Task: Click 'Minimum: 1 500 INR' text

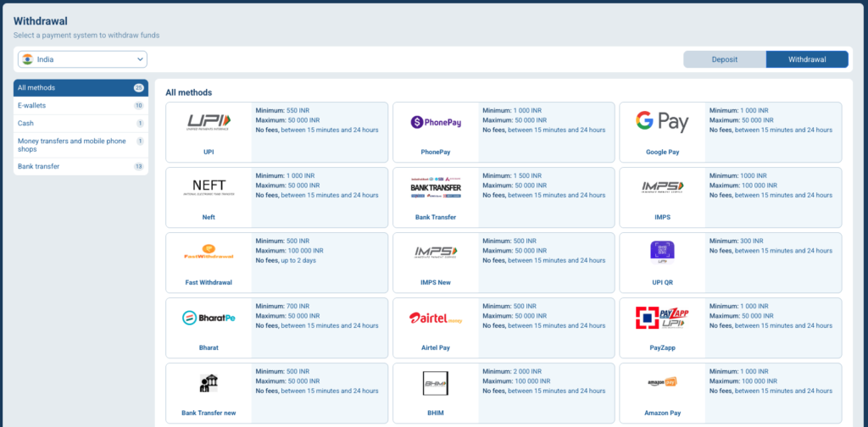Action: click(512, 176)
